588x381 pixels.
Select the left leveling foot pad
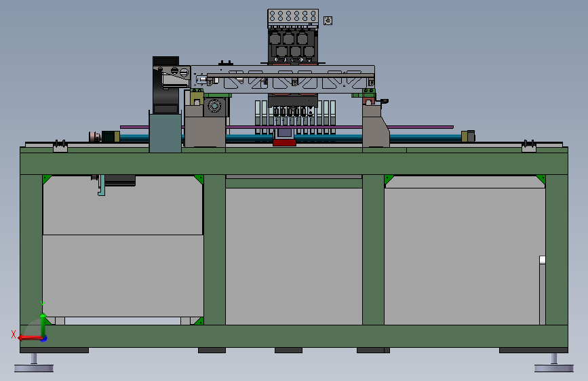point(34,368)
